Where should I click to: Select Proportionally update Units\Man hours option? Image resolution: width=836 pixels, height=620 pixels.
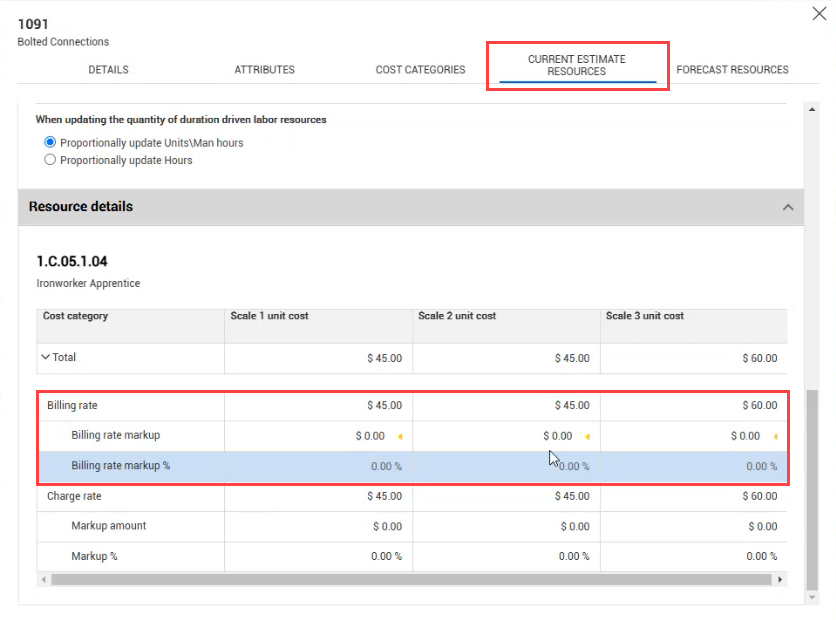point(50,143)
